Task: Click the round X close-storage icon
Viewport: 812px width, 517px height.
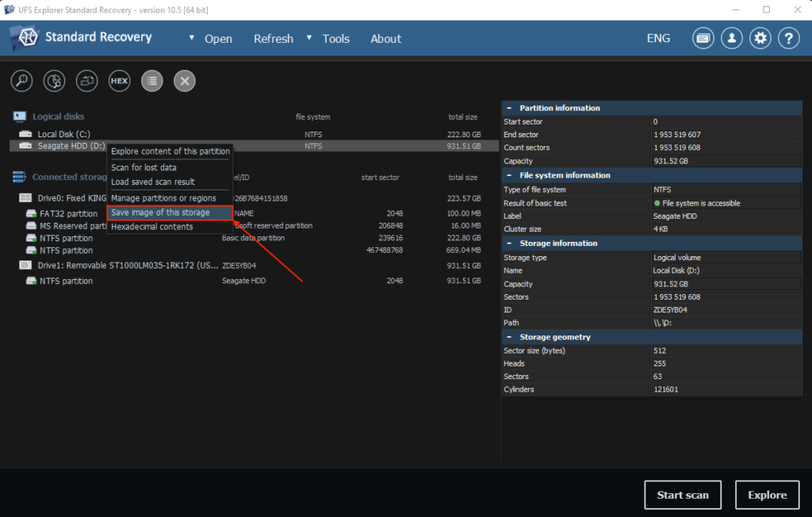Action: pos(184,80)
